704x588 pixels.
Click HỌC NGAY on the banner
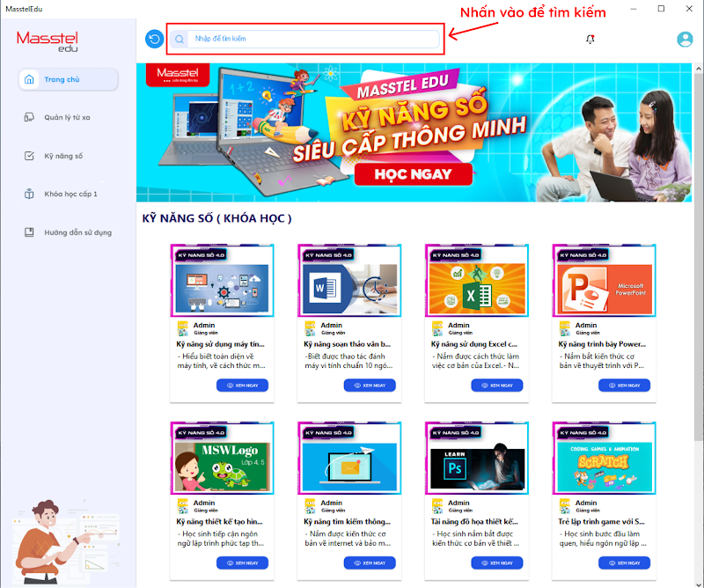click(413, 174)
